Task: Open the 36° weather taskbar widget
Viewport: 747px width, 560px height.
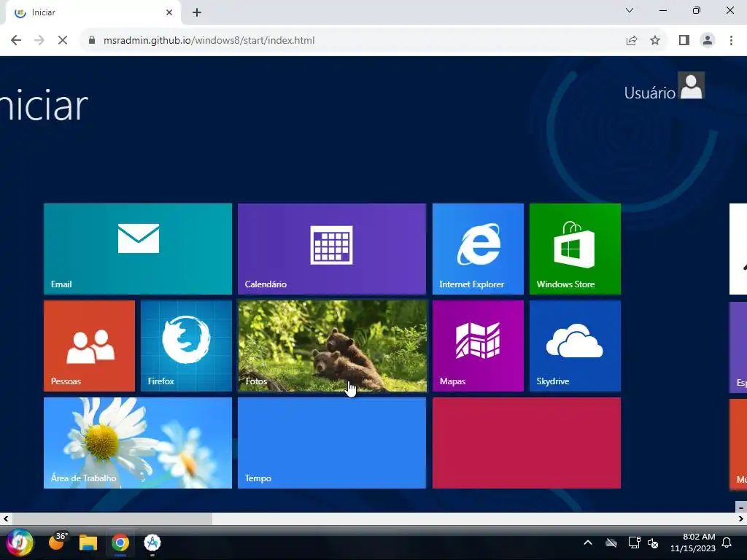Action: [x=58, y=542]
